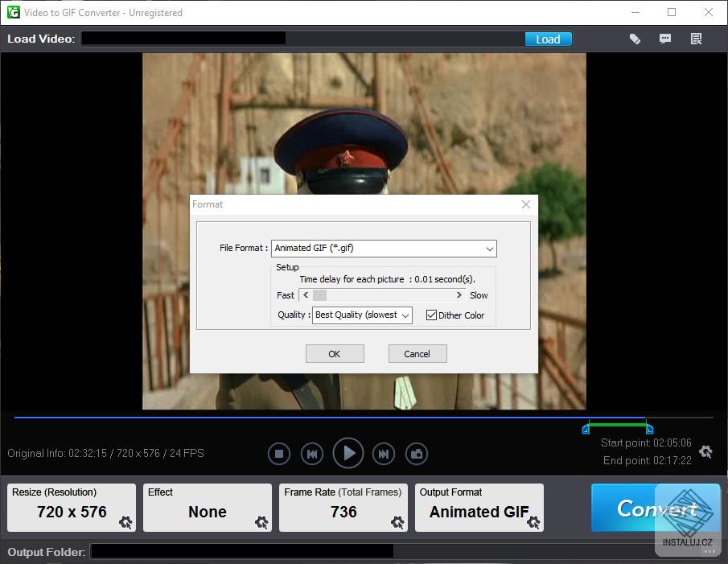728x564 pixels.
Task: Click the start point trim marker
Action: coord(586,430)
